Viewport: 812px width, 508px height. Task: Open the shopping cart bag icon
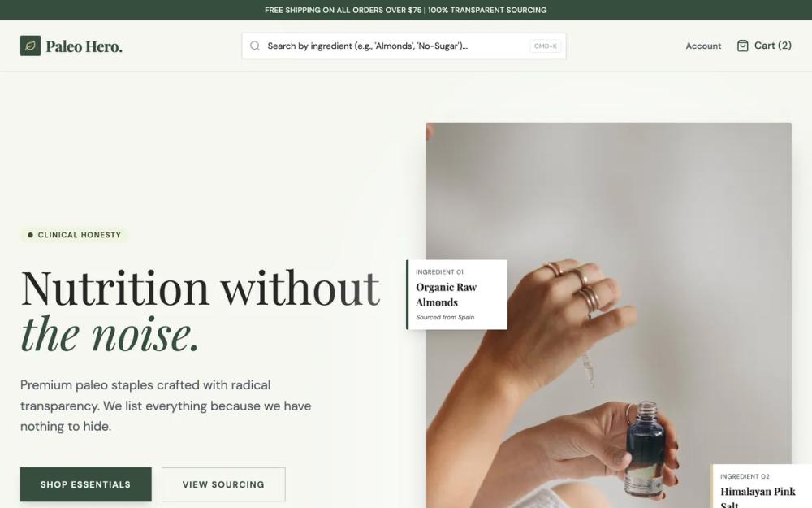[x=742, y=46]
